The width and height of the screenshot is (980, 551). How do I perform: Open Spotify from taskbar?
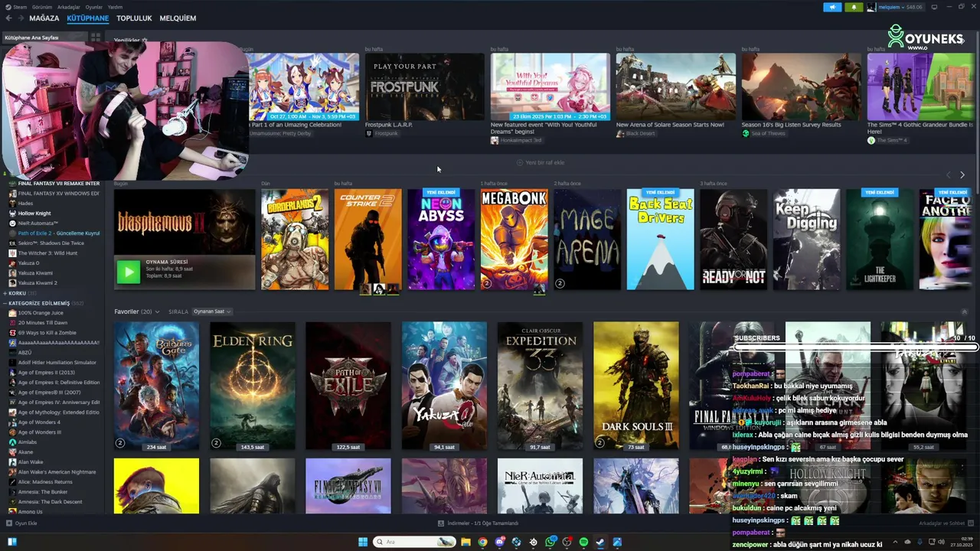pos(583,542)
